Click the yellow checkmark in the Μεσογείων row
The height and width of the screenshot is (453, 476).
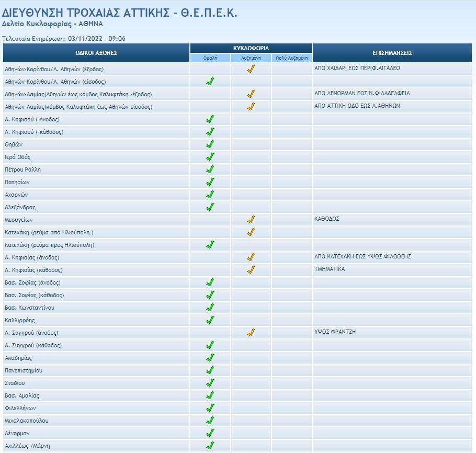(251, 220)
